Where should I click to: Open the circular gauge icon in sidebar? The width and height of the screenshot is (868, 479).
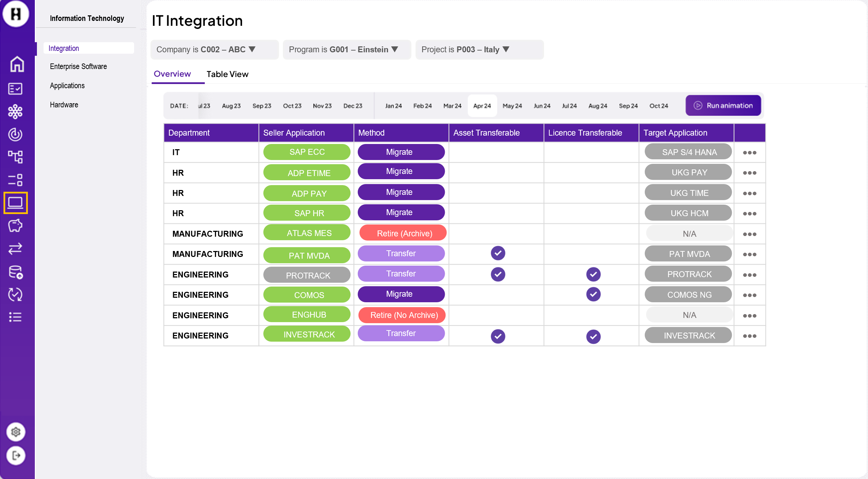(x=15, y=134)
